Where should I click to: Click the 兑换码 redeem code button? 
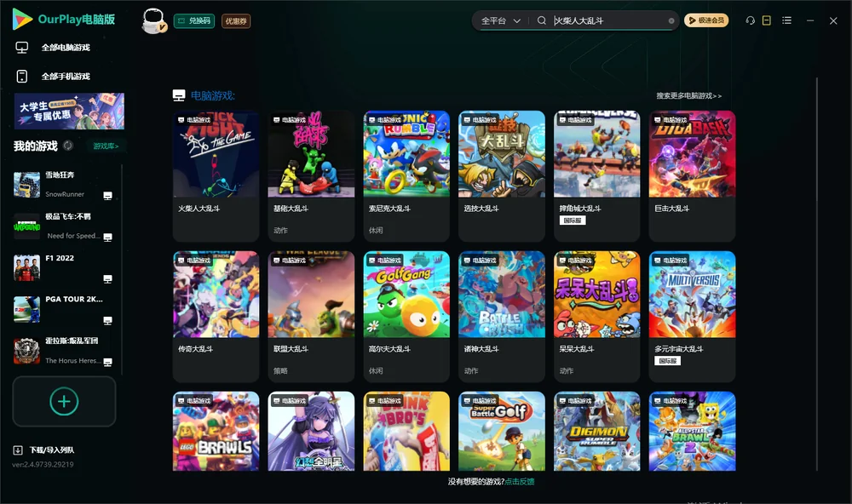click(194, 21)
